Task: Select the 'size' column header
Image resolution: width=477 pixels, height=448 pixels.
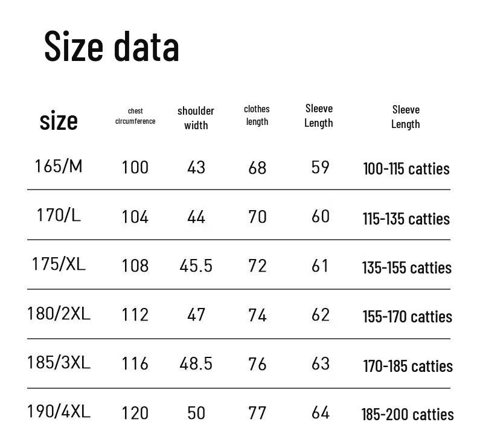Action: 59,121
